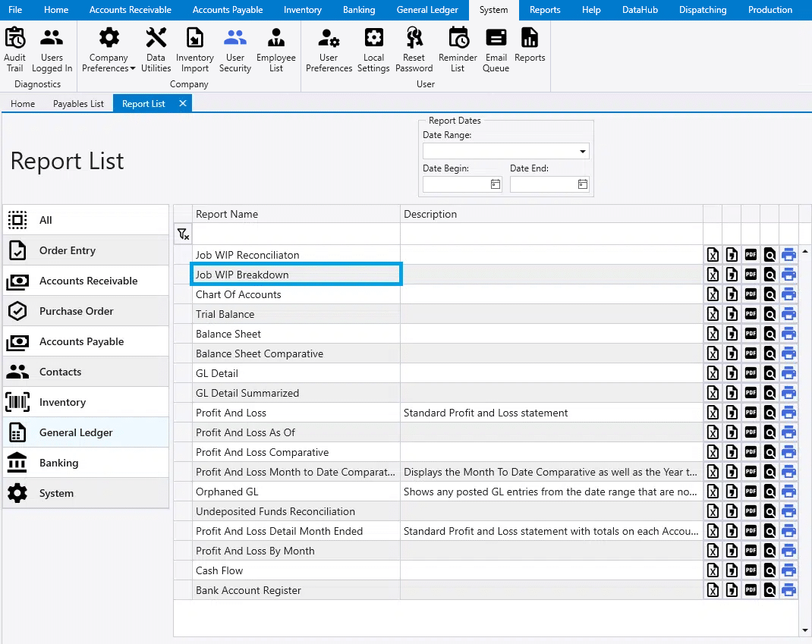This screenshot has height=644, width=812.
Task: Print the Bank Account Register report
Action: pos(788,590)
